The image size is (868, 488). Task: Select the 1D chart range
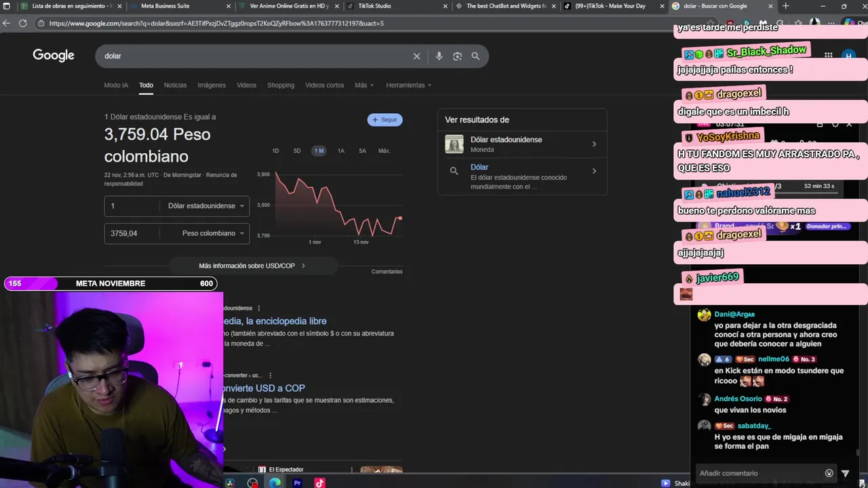pos(275,150)
